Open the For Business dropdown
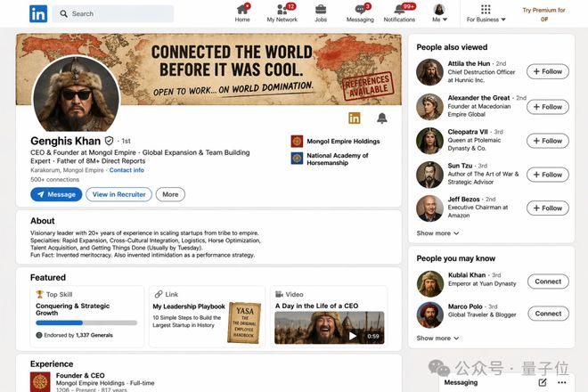Image resolution: width=588 pixels, height=392 pixels. pyautogui.click(x=486, y=13)
